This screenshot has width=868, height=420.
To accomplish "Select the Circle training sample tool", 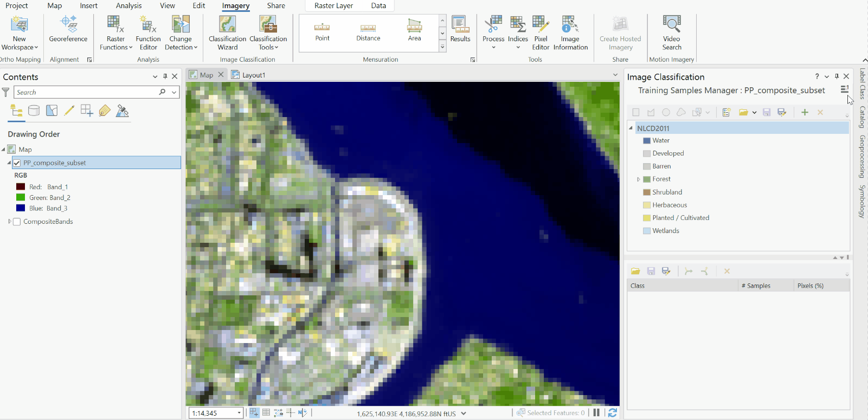I will pos(666,112).
